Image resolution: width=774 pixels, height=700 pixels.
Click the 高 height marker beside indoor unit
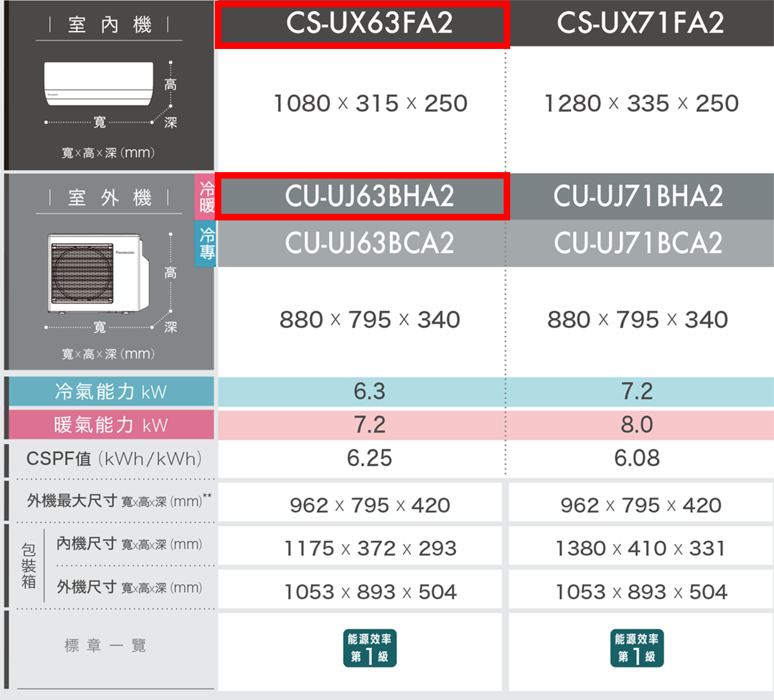coord(170,84)
